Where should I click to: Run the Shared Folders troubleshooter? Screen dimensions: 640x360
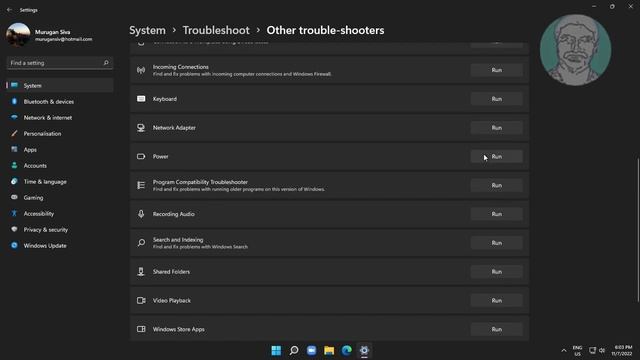tap(496, 271)
